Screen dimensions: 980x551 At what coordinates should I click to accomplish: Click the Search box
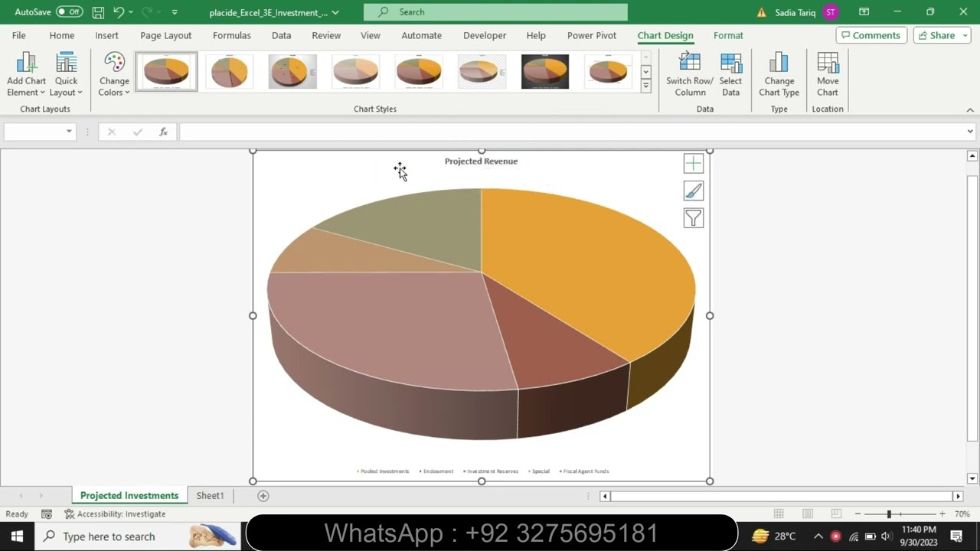coord(495,12)
